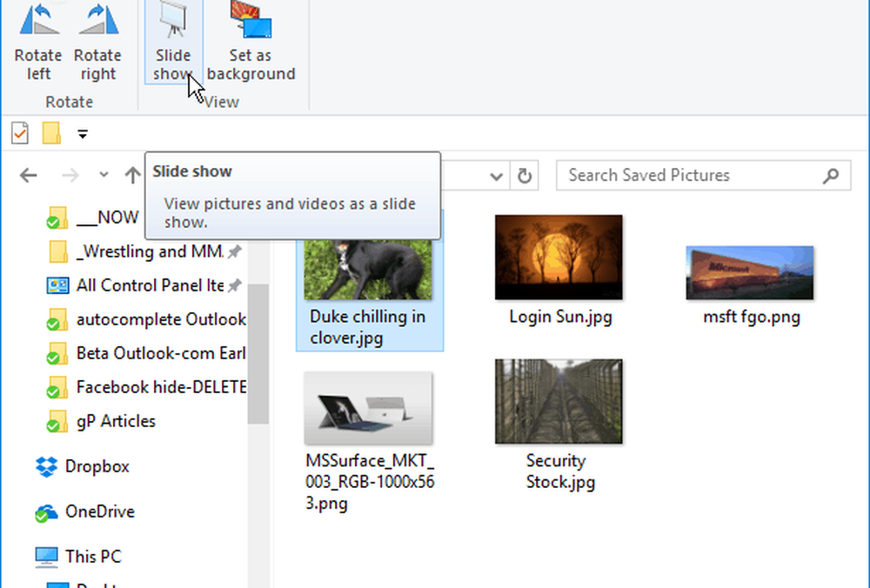870x588 pixels.
Task: Open OneDrive in the navigation pane
Action: tap(99, 511)
